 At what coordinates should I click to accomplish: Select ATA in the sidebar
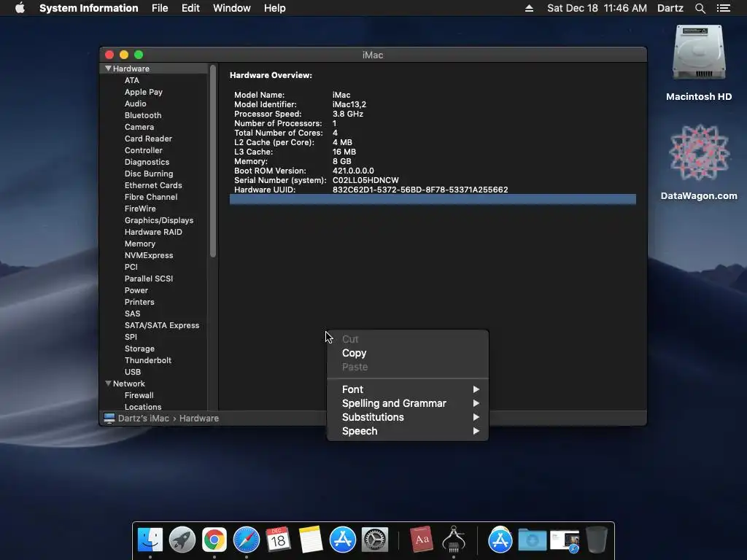click(x=132, y=80)
